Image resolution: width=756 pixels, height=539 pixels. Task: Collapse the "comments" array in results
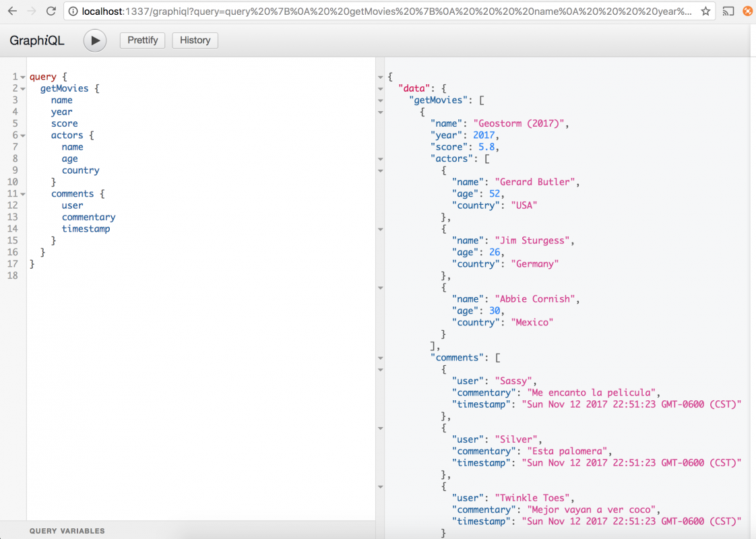pyautogui.click(x=381, y=358)
